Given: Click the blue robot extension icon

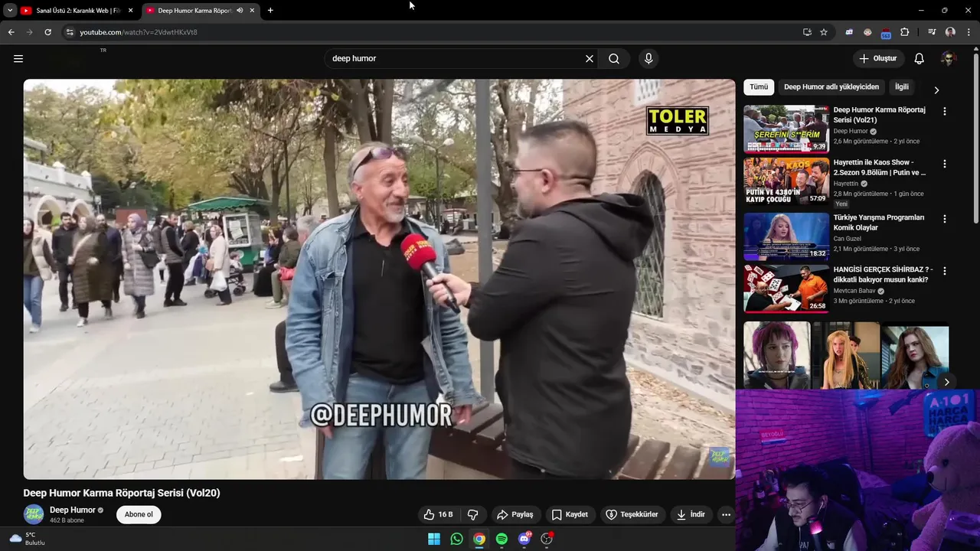Looking at the screenshot, I should pyautogui.click(x=849, y=32).
